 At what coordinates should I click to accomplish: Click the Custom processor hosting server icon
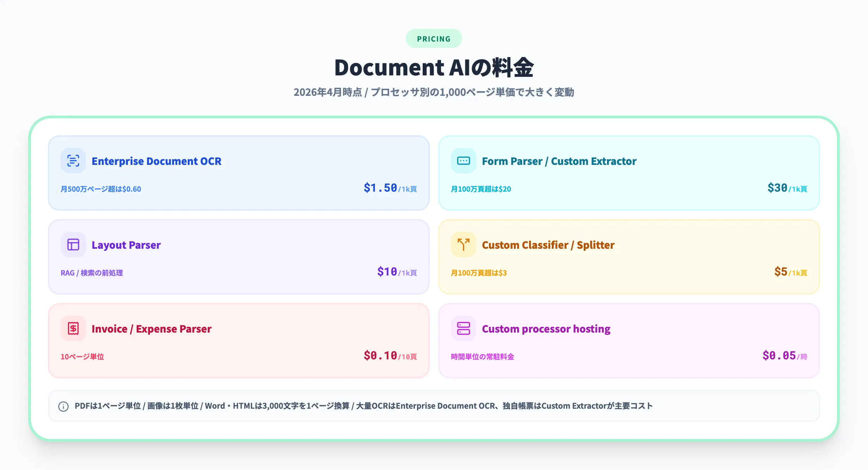coord(463,328)
